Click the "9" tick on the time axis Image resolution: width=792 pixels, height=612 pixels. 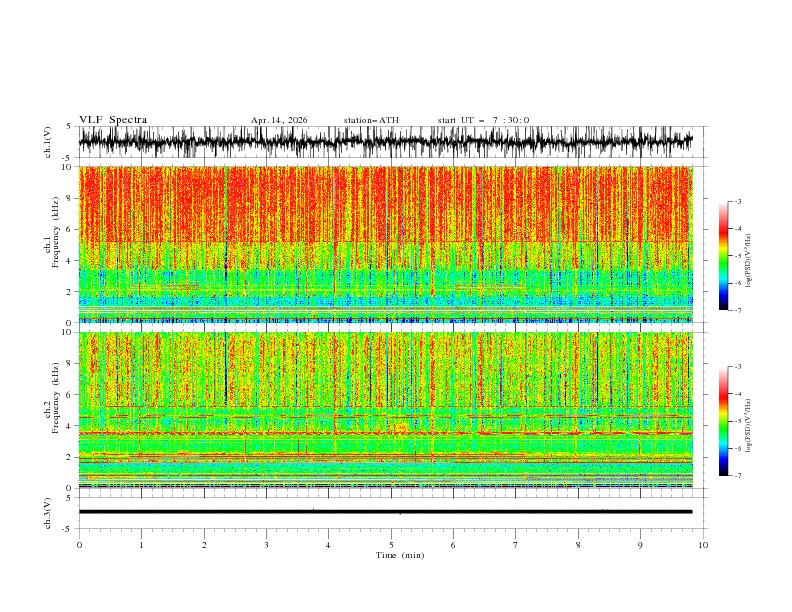[640, 545]
